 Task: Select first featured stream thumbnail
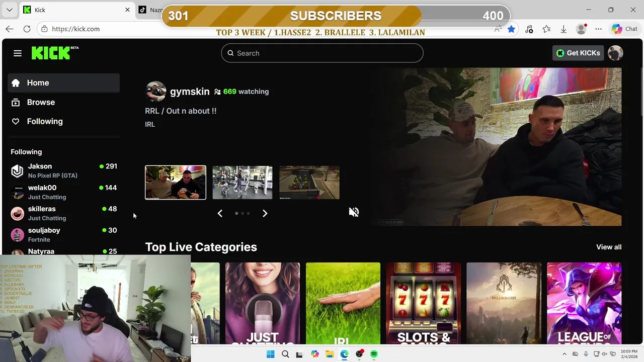[176, 183]
